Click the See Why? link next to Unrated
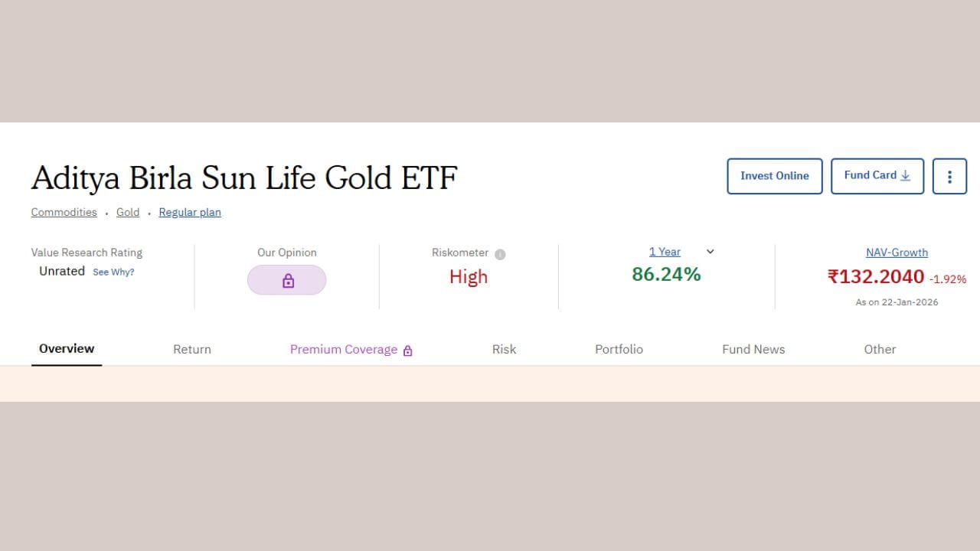Viewport: 980px width, 551px height. [113, 272]
